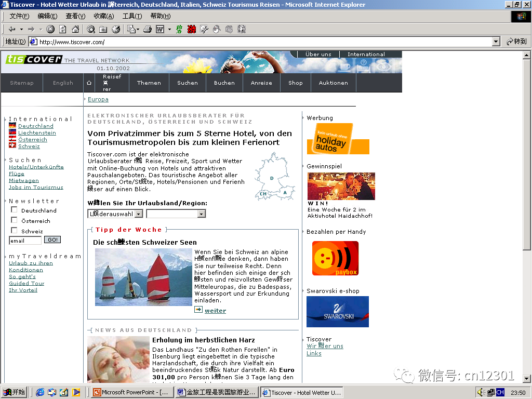Tick the Österreich newsletter checkbox
Viewport: 532px width, 399px height.
click(x=14, y=220)
